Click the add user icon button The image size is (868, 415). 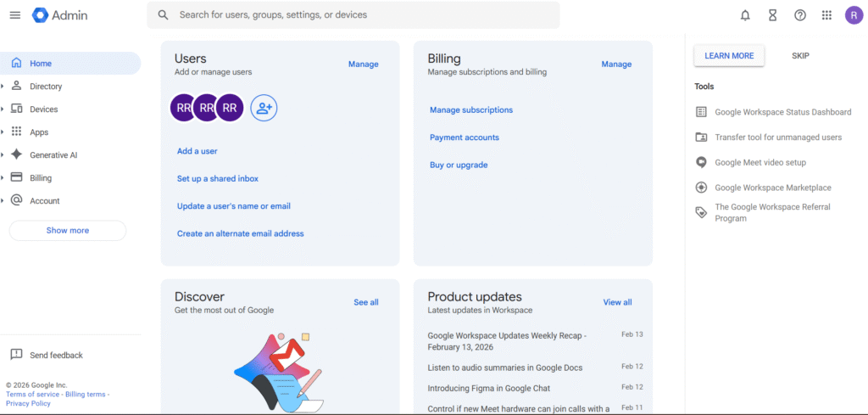click(264, 108)
